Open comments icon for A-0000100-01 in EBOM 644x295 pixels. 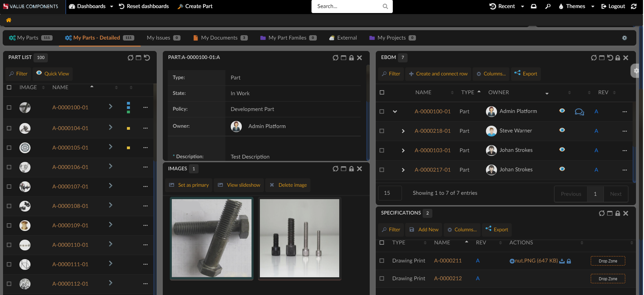579,112
